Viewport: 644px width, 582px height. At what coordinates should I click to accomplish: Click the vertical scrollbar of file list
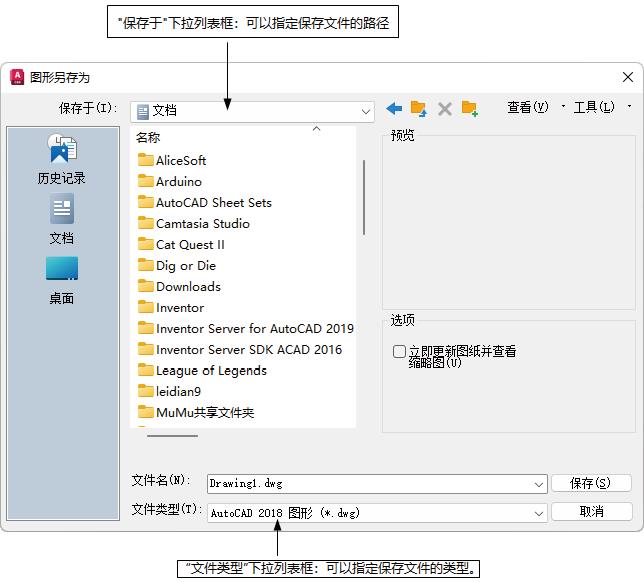pos(364,198)
